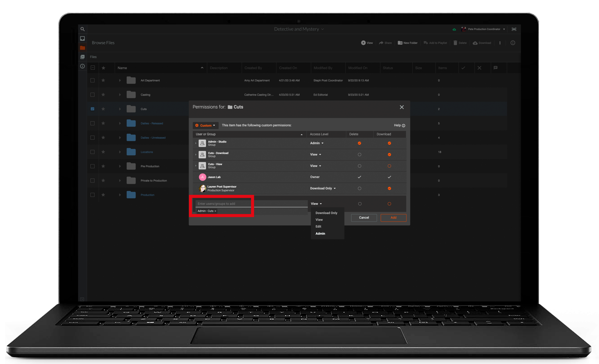Viewport: 599px width, 364px height.
Task: Expand the Admin - Studio group row
Action: coord(196,143)
